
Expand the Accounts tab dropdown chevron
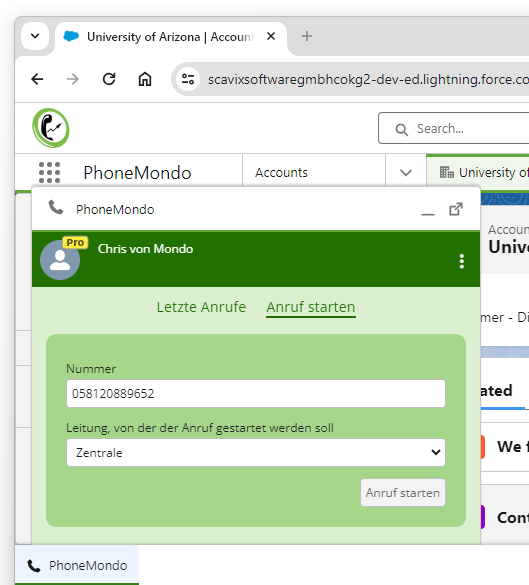406,172
